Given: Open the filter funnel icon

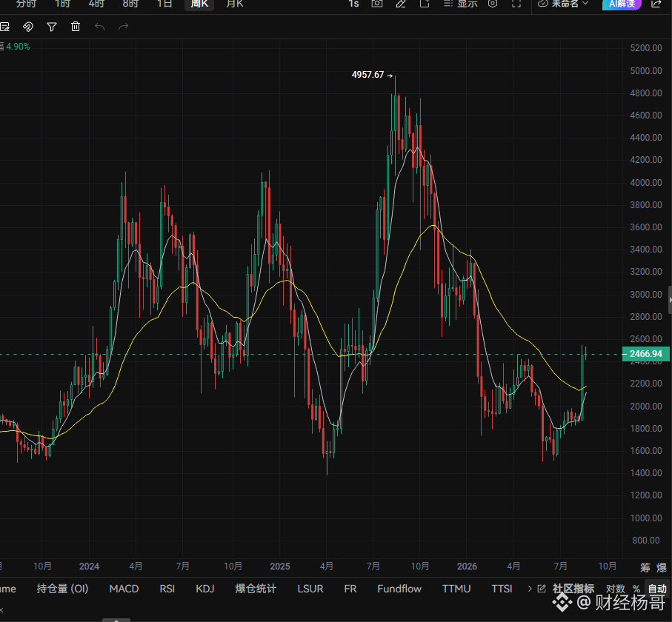Looking at the screenshot, I should [52, 27].
